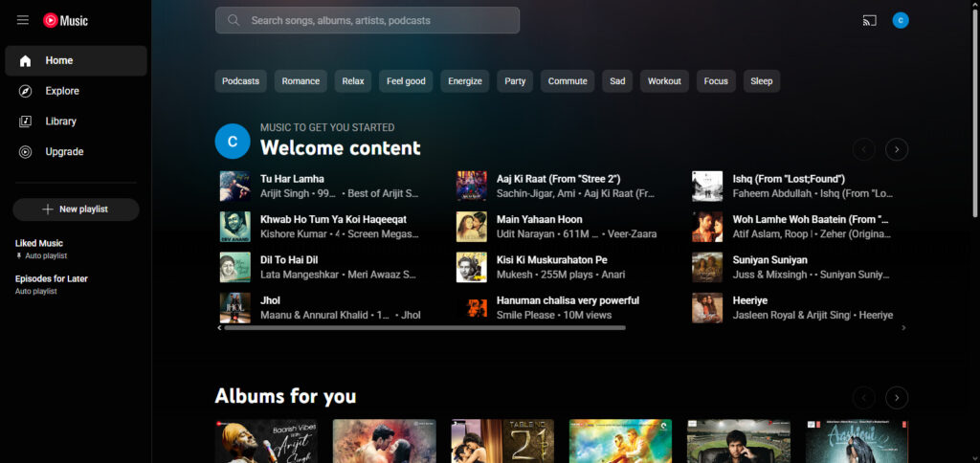Screen dimensions: 980x463
Task: Click the large C profile avatar beside Welcome content
Action: click(233, 142)
